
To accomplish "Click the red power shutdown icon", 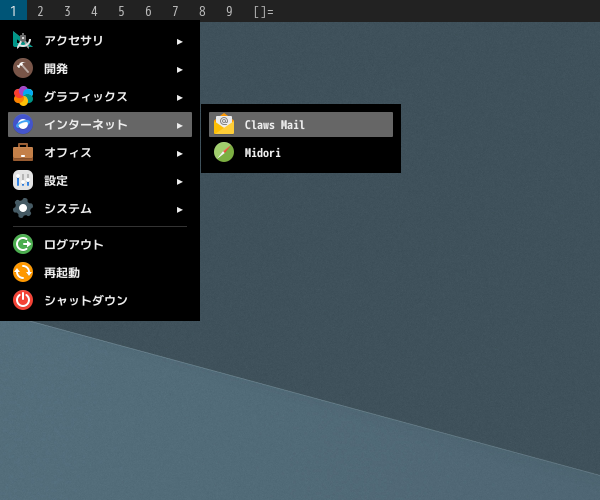I will click(x=23, y=300).
